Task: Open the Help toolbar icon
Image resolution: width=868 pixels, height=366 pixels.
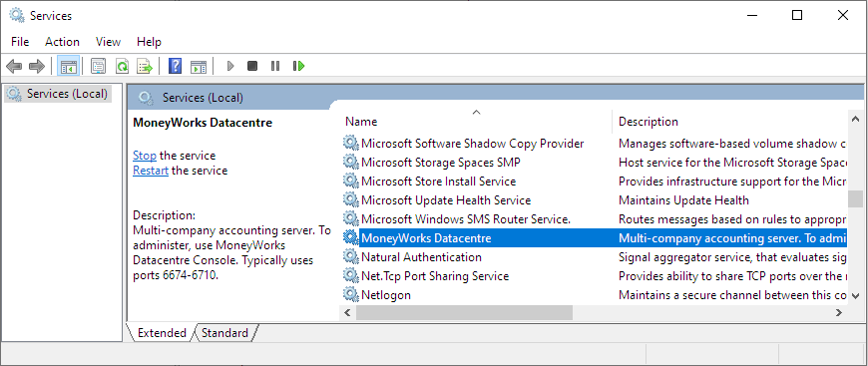Action: (175, 67)
